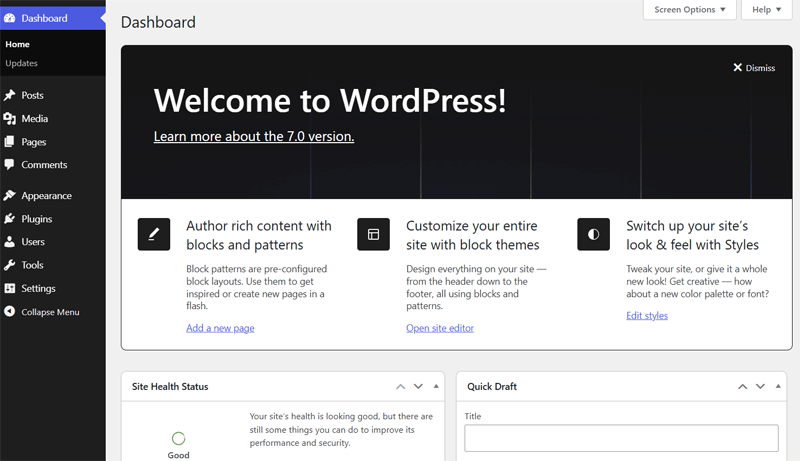The width and height of the screenshot is (800, 461).
Task: Click the X icon beside Dismiss
Action: [x=737, y=67]
